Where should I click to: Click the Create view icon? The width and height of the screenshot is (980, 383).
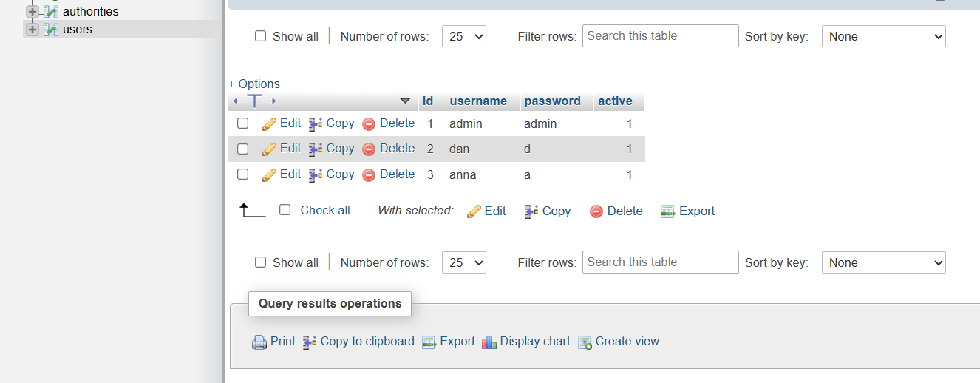click(585, 342)
